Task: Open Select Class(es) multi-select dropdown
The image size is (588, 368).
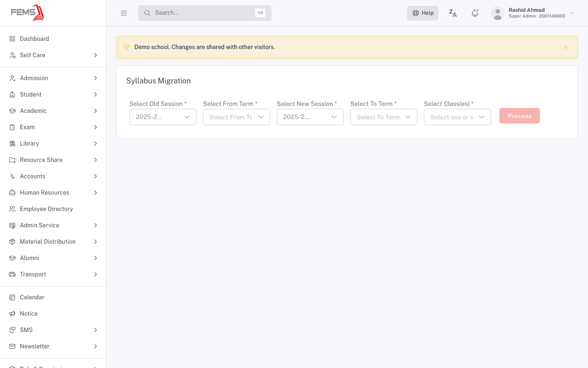Action: point(457,117)
